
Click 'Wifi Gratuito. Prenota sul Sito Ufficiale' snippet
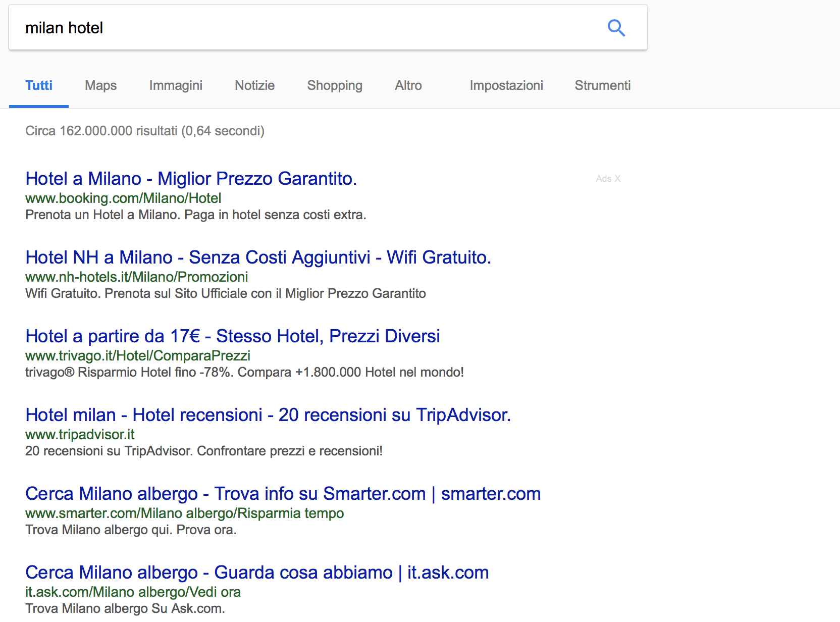pyautogui.click(x=225, y=294)
